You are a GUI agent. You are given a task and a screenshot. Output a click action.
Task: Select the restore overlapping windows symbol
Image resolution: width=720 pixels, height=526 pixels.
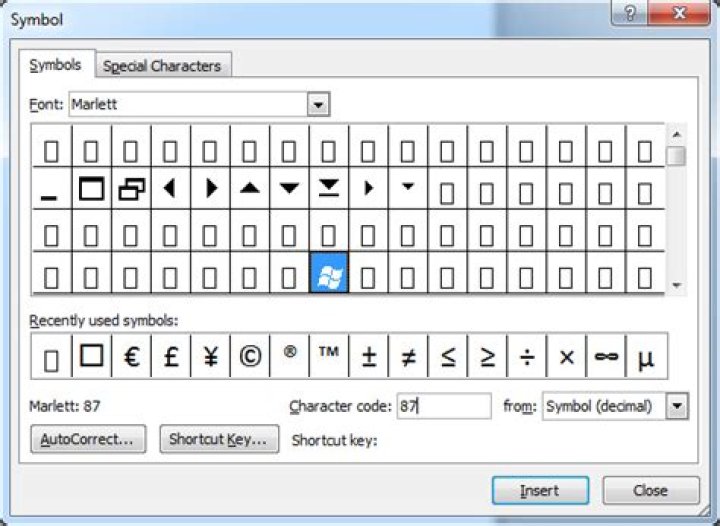point(131,188)
